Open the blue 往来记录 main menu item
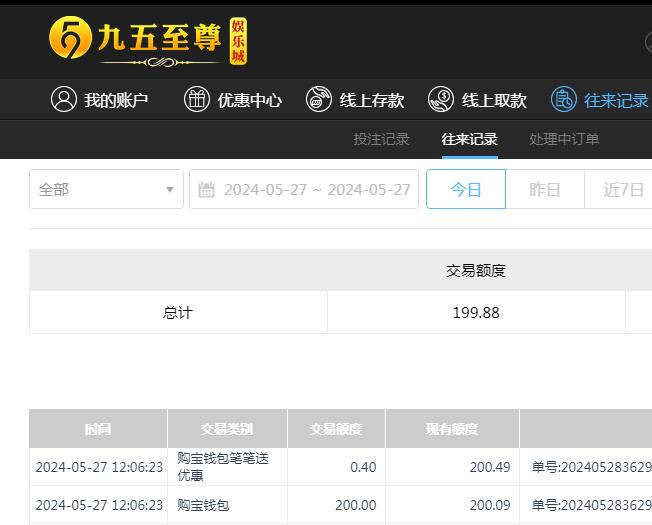The height and width of the screenshot is (525, 652). 600,100
